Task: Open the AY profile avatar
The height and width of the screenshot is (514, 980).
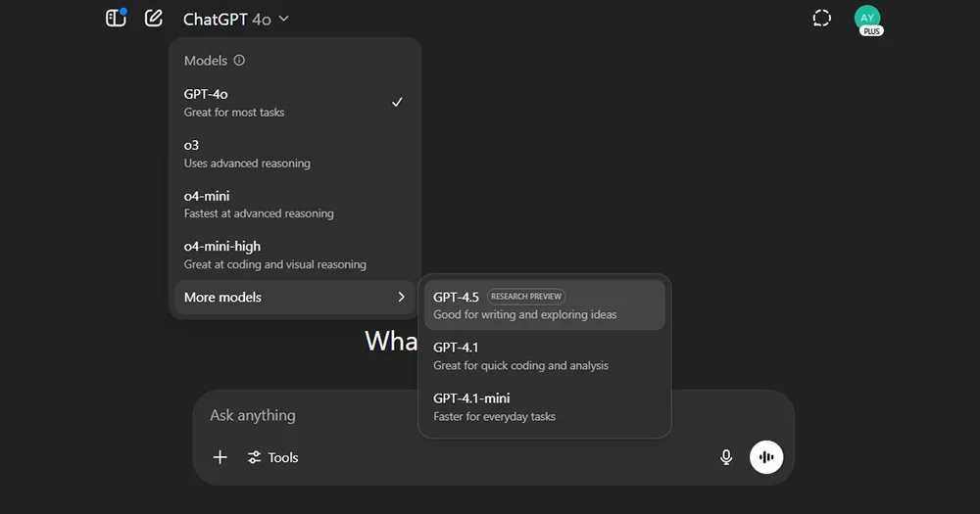Action: [x=866, y=18]
